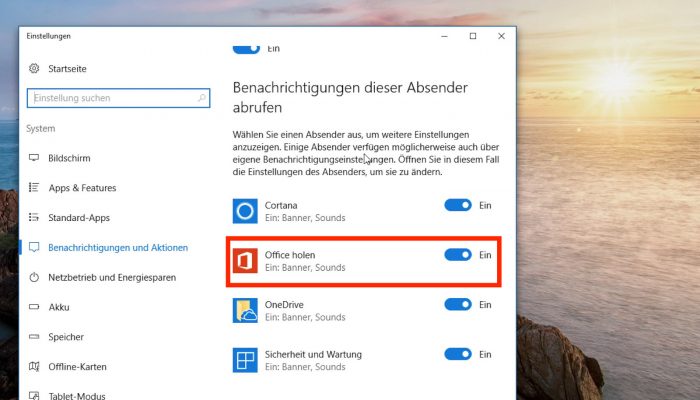Click the Startseite gear icon
Image resolution: width=700 pixels, height=400 pixels.
(x=34, y=68)
